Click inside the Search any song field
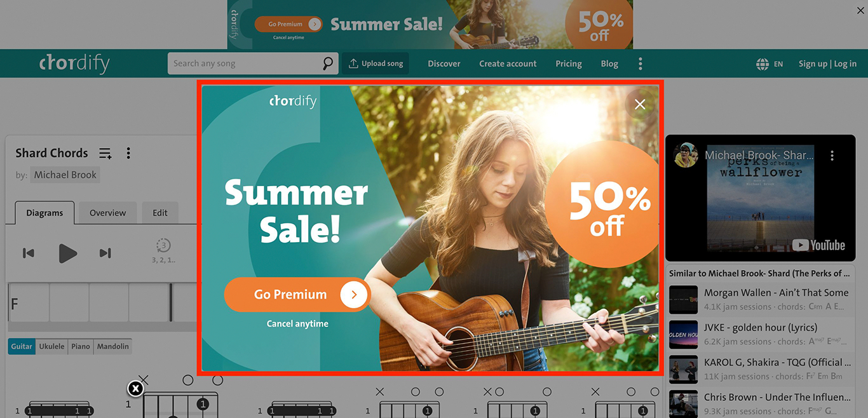Viewport: 868px width, 418px height. [x=245, y=64]
